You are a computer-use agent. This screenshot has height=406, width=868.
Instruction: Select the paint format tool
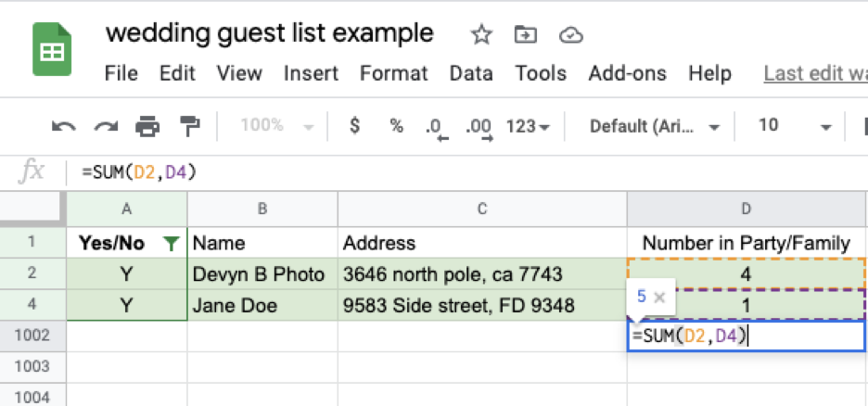[189, 126]
